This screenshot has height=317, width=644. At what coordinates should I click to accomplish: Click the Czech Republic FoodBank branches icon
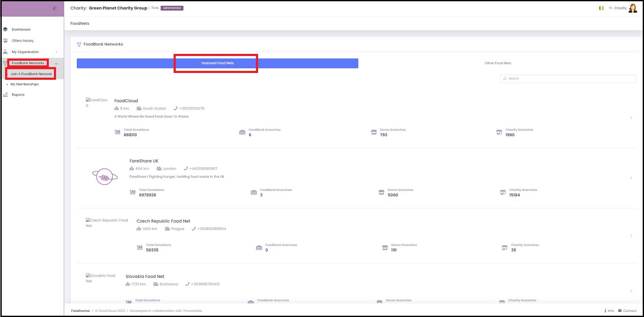point(259,248)
